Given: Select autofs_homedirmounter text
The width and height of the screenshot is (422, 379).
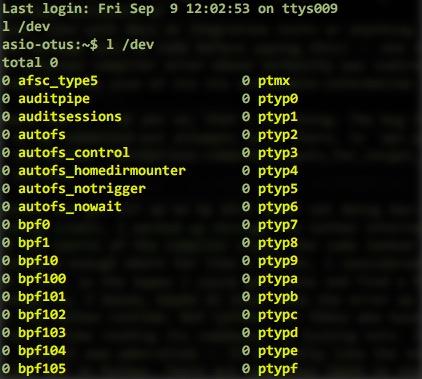Looking at the screenshot, I should (102, 171).
